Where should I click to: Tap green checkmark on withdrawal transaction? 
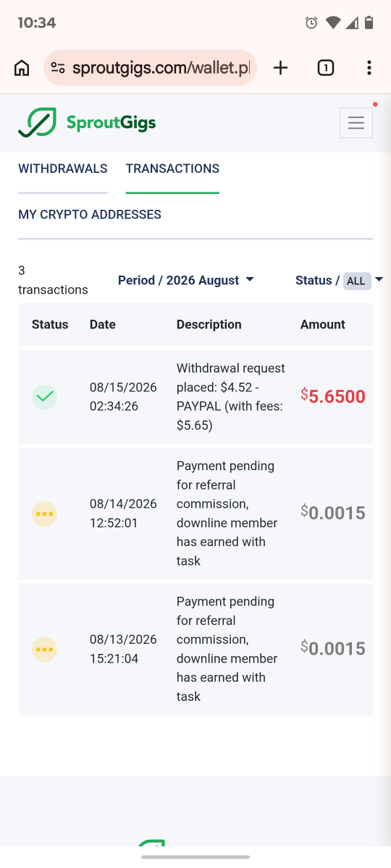(x=44, y=396)
